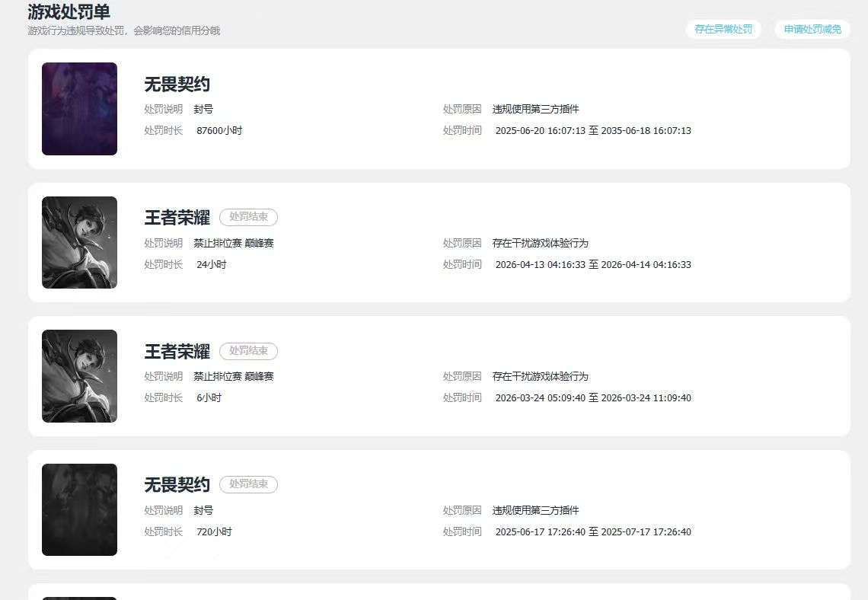Click 存在干扰游戏体验行为 on the 24小时 card
This screenshot has width=868, height=600.
(541, 243)
